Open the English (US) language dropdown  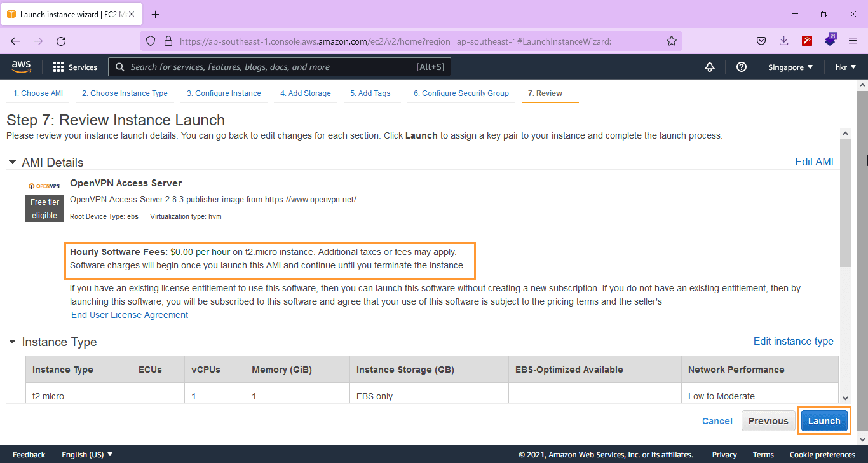point(87,454)
